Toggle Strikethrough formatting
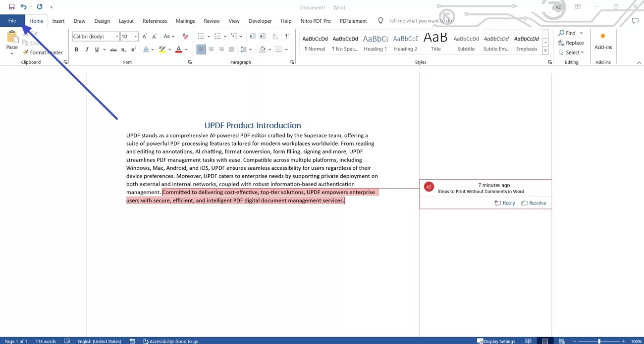Image resolution: width=644 pixels, height=344 pixels. pyautogui.click(x=113, y=49)
